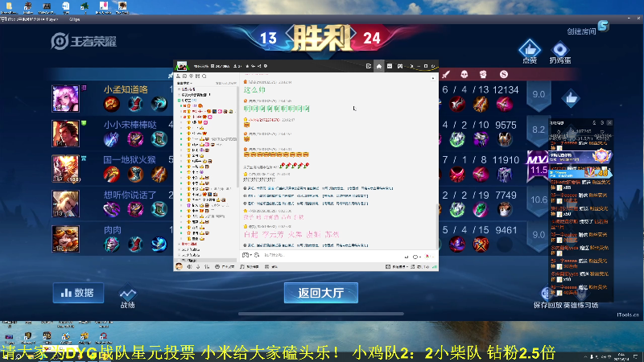Click the 7749 gold value
The width and height of the screenshot is (644, 362).
pos(506,195)
